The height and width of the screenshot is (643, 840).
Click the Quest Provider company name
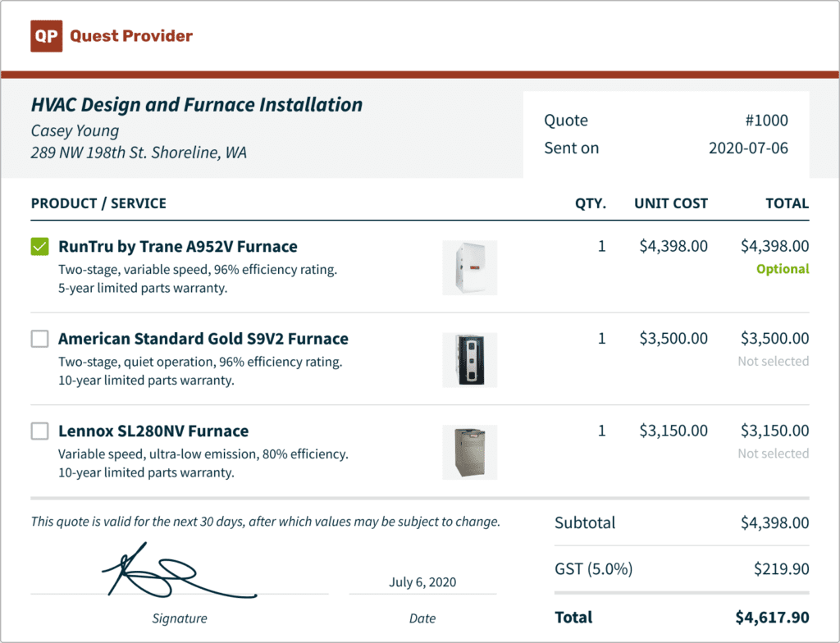click(131, 36)
